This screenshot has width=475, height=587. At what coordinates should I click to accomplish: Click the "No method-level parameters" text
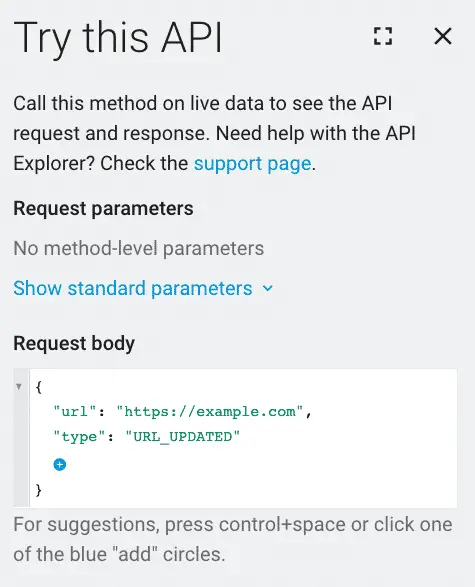139,248
